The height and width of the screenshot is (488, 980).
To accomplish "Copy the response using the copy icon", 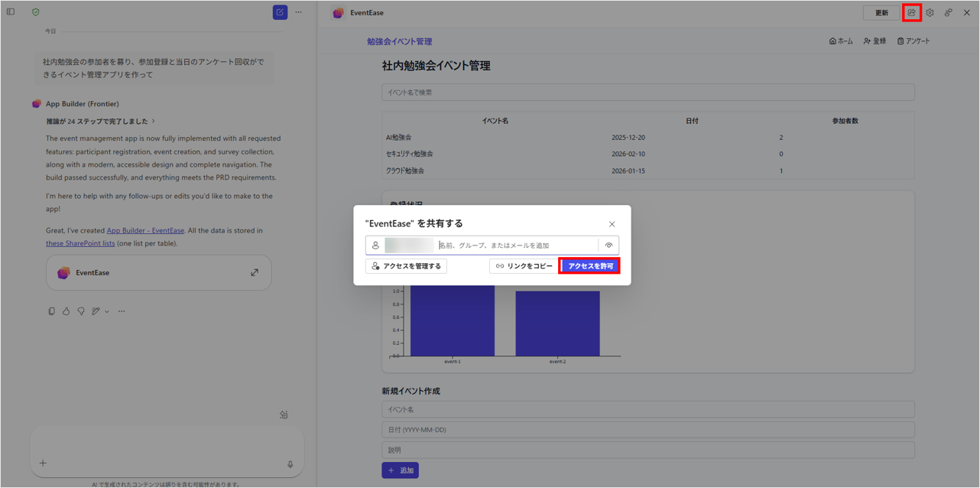I will pos(51,311).
